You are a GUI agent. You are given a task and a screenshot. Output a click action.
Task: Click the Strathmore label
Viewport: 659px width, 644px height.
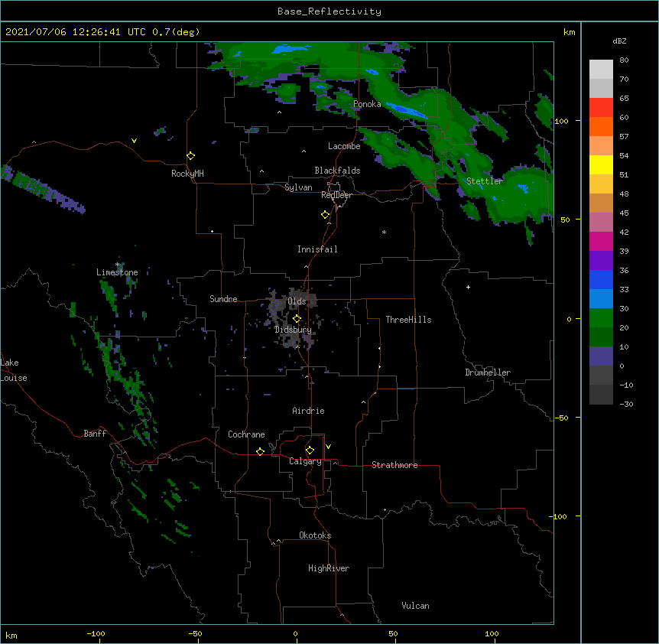tap(394, 465)
